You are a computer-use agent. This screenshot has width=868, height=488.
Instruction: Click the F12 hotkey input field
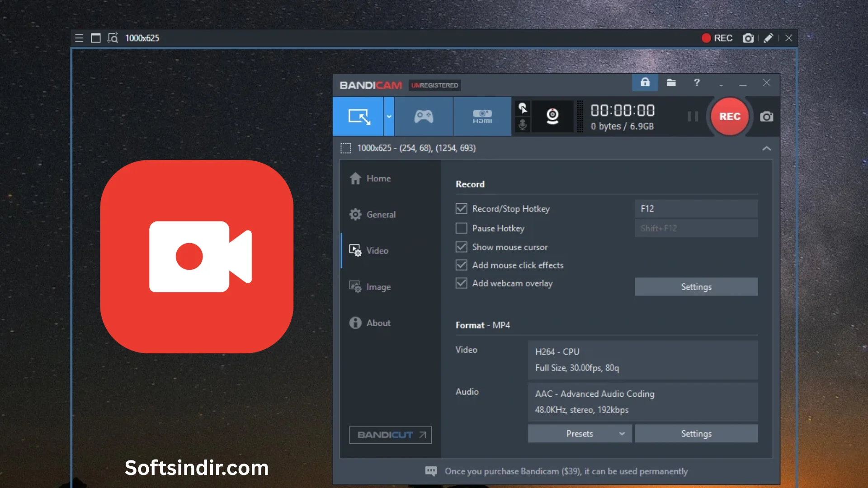point(696,209)
